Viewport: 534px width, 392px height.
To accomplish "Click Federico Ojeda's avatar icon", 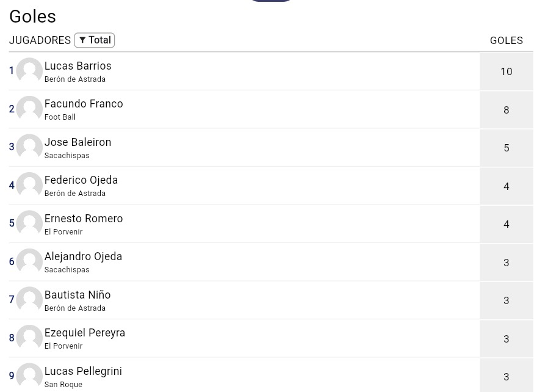I will [29, 185].
